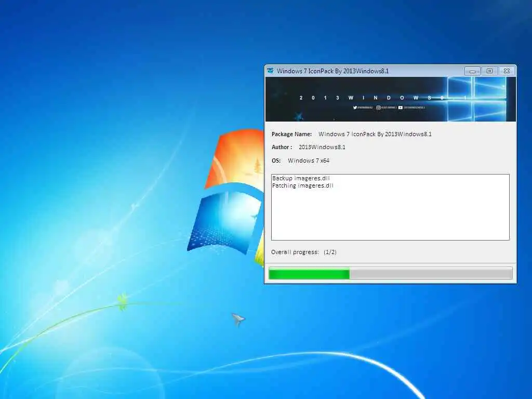This screenshot has width=532, height=399.
Task: Select the 'Patching imageres.dll' log line
Action: click(x=303, y=185)
